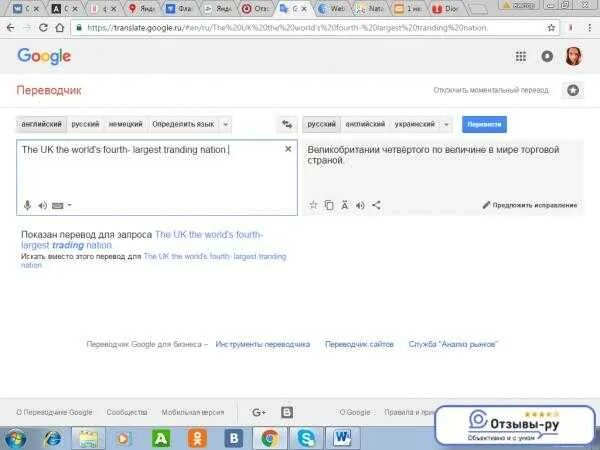600x450 pixels.
Task: Open the Windows Start menu
Action: pyautogui.click(x=14, y=439)
